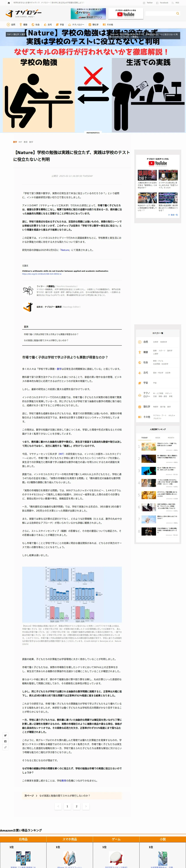Select the 日用品 Amazon ranking tab

tap(23, 839)
